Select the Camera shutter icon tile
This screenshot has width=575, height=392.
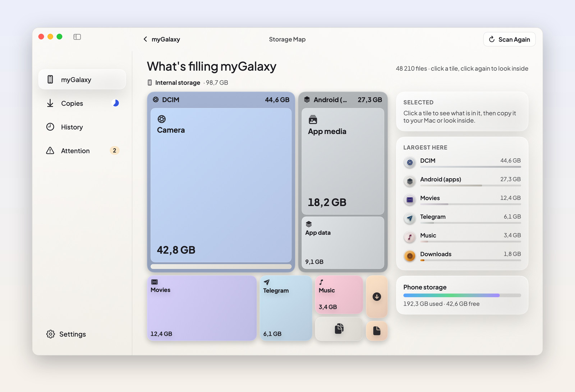pos(162,119)
